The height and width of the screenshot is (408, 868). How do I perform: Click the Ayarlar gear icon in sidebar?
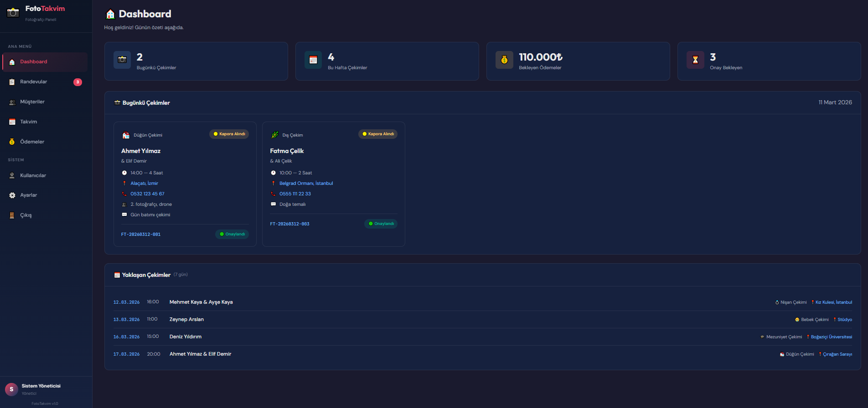click(12, 195)
